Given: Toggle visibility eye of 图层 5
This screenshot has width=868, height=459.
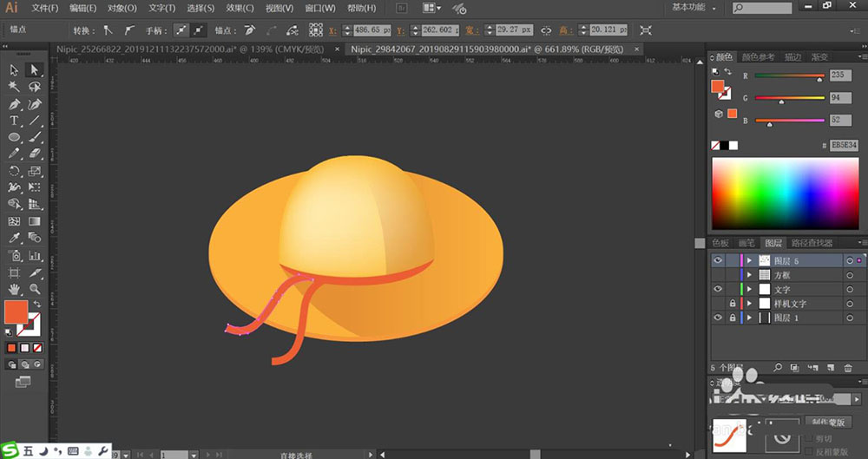Looking at the screenshot, I should pyautogui.click(x=718, y=260).
